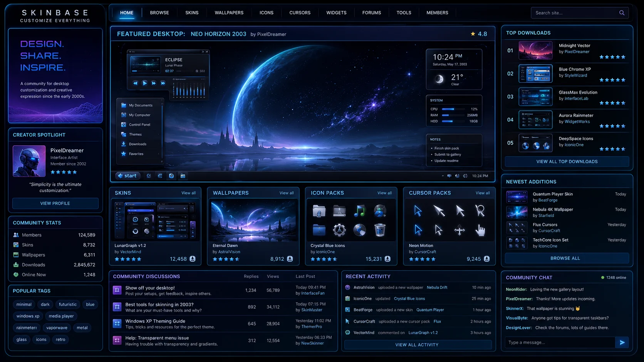
Task: Click the PixelDreamer avatar in Creator Spotlight
Action: click(29, 161)
